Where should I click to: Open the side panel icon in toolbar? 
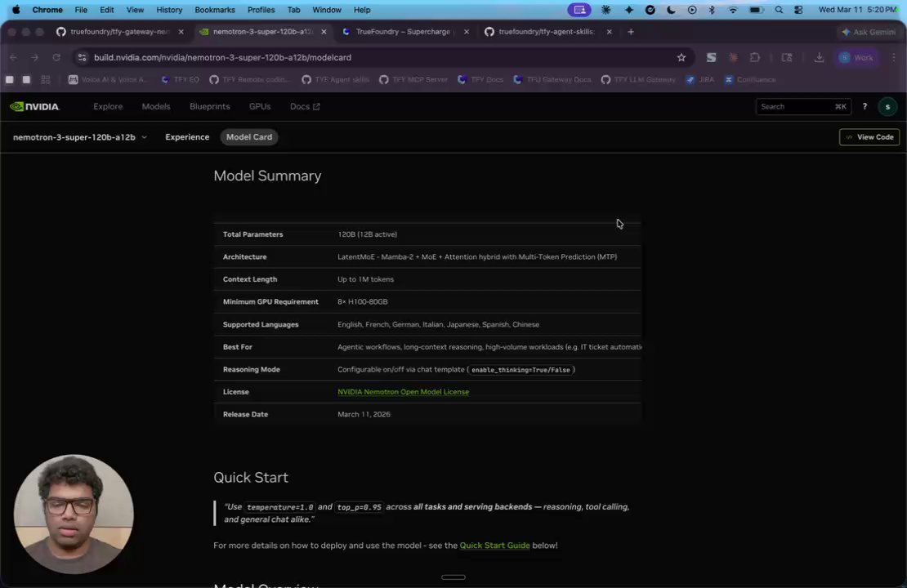[x=787, y=57]
